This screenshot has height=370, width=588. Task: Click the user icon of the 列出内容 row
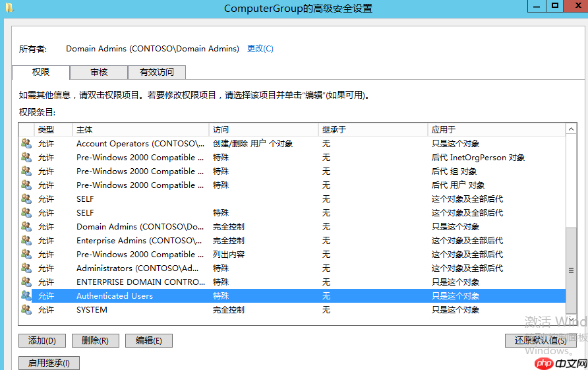(x=26, y=254)
